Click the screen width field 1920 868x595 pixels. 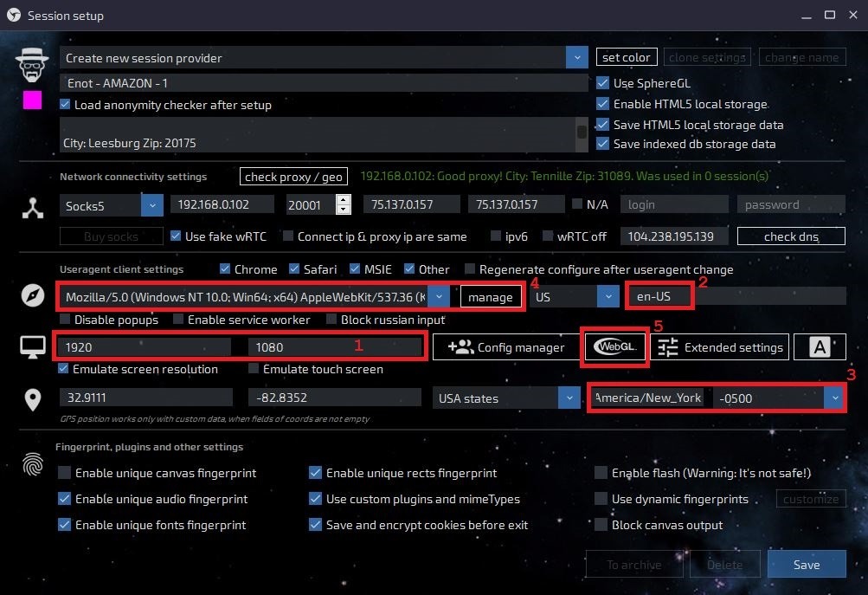point(145,347)
